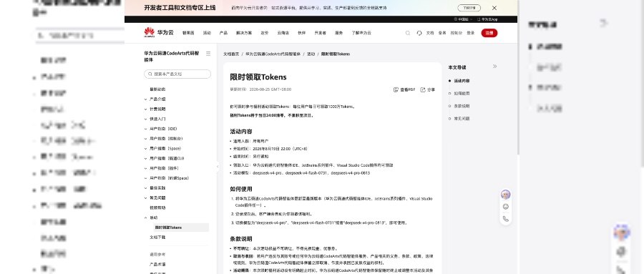Click the 分享 share icon
The width and height of the screenshot is (644, 274).
(423, 89)
